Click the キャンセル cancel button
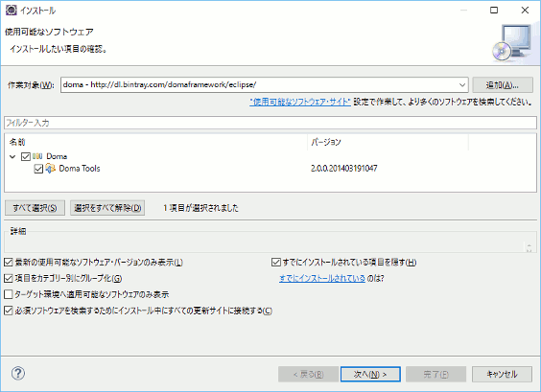The image size is (541, 392). (502, 374)
